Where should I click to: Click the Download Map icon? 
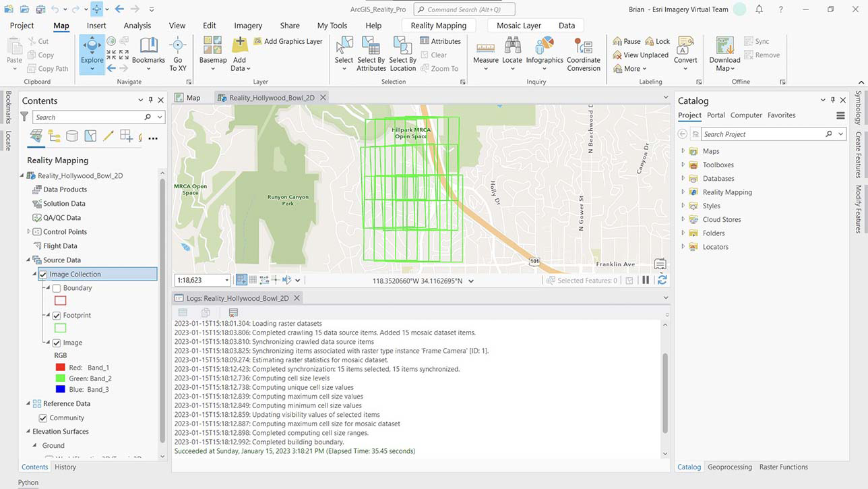724,45
